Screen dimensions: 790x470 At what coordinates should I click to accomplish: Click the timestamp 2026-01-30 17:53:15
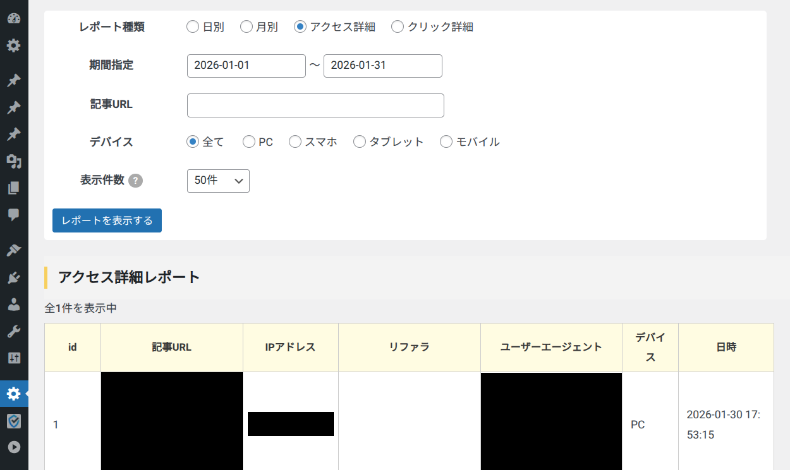[723, 425]
